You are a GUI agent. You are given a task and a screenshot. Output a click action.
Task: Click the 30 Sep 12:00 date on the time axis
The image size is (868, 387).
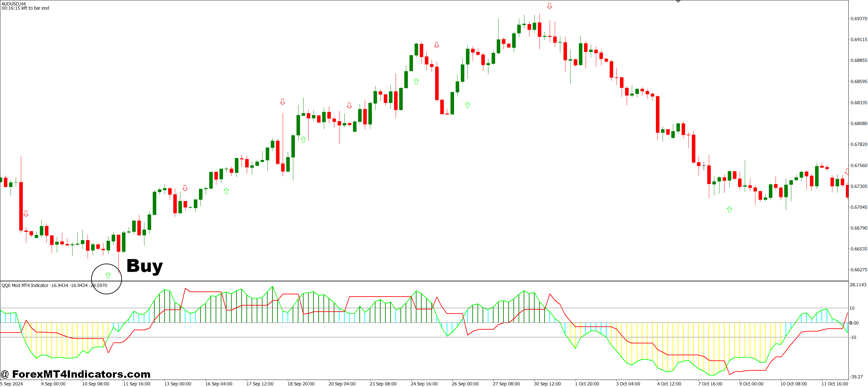[x=548, y=383]
